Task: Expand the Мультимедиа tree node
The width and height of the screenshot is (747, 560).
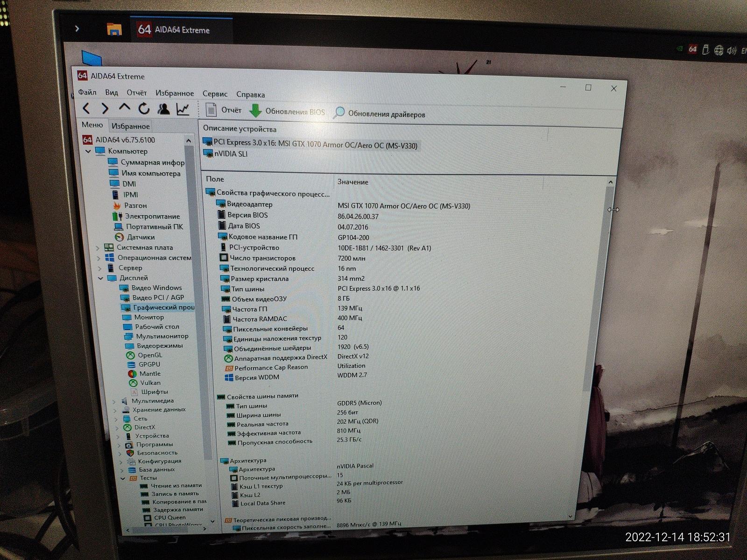Action: click(114, 401)
